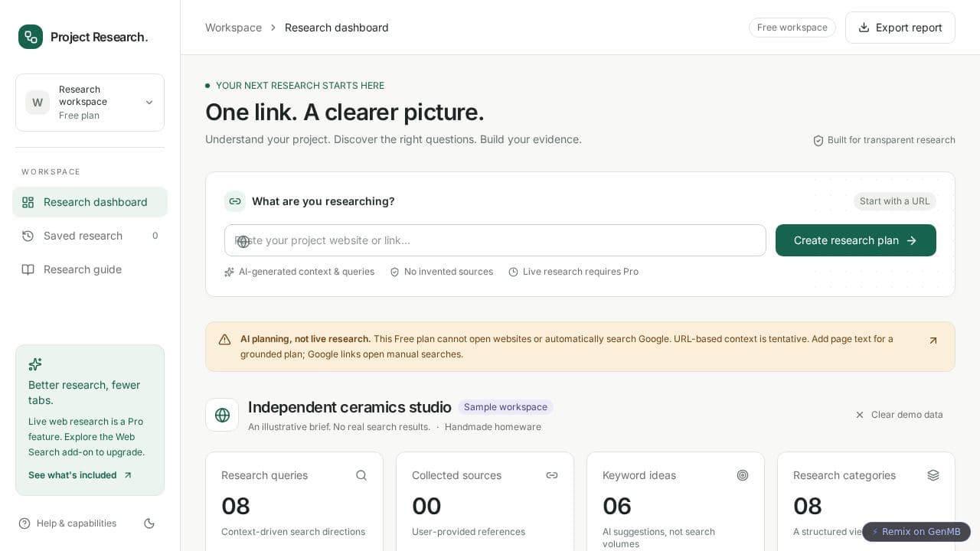Click the sparkle icon beside AI-generated context & queries

[x=229, y=272]
